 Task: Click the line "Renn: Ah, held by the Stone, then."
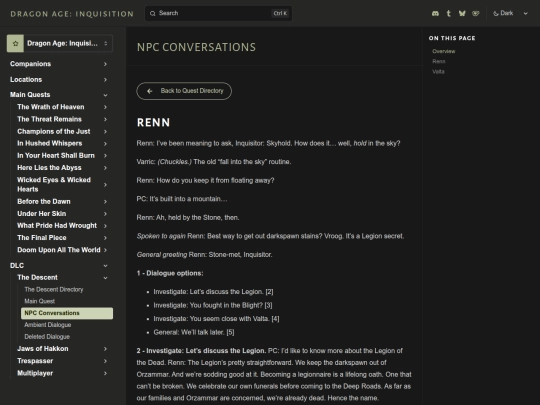[x=188, y=218]
